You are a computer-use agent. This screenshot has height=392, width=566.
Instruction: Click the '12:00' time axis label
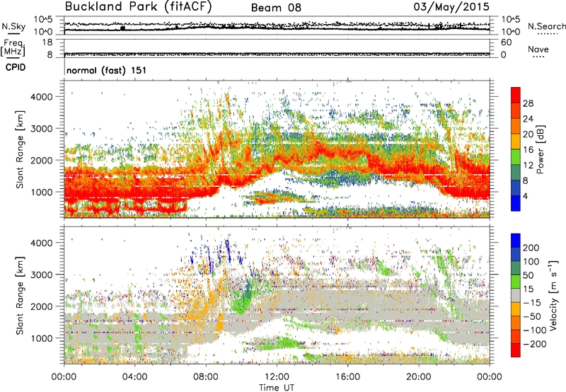(x=277, y=377)
